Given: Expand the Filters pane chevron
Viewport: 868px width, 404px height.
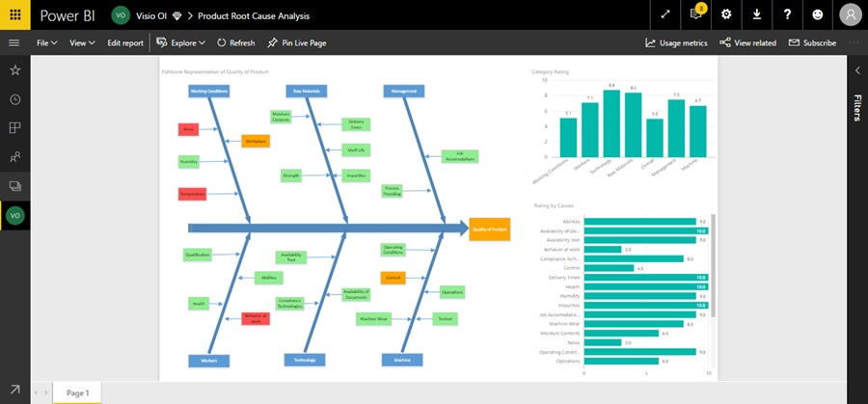Looking at the screenshot, I should click(857, 70).
